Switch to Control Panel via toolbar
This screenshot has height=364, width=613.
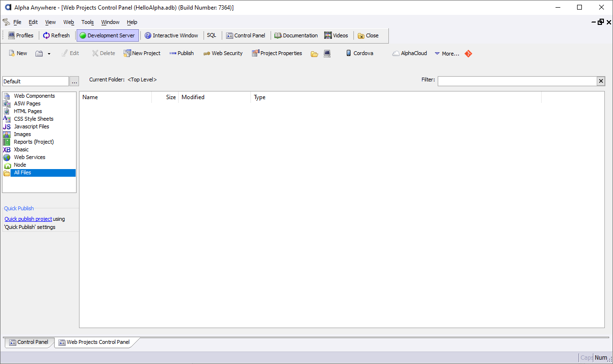(246, 35)
